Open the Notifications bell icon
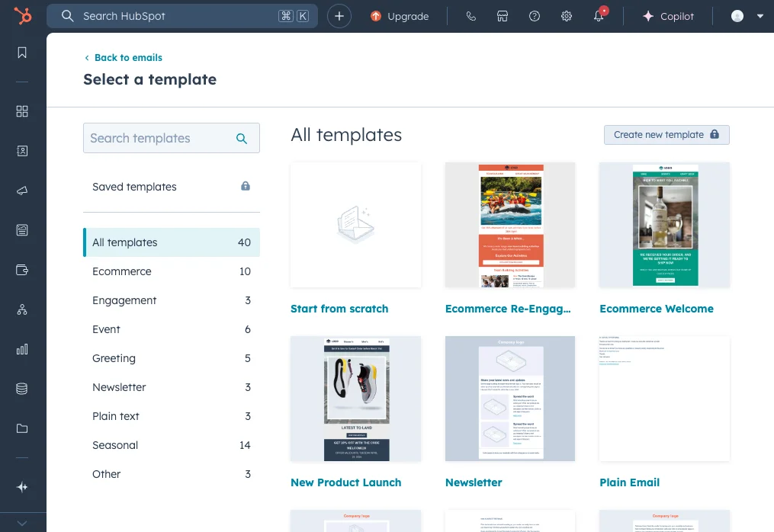The image size is (774, 532). click(599, 16)
